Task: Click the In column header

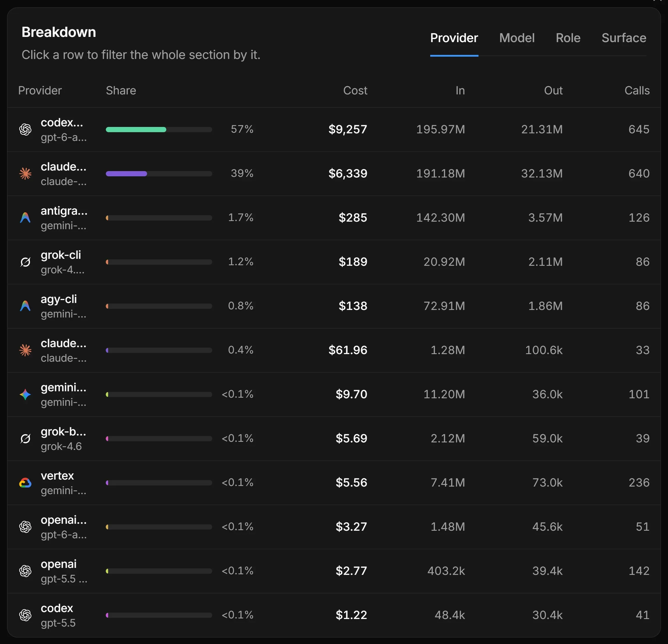Action: pyautogui.click(x=460, y=90)
